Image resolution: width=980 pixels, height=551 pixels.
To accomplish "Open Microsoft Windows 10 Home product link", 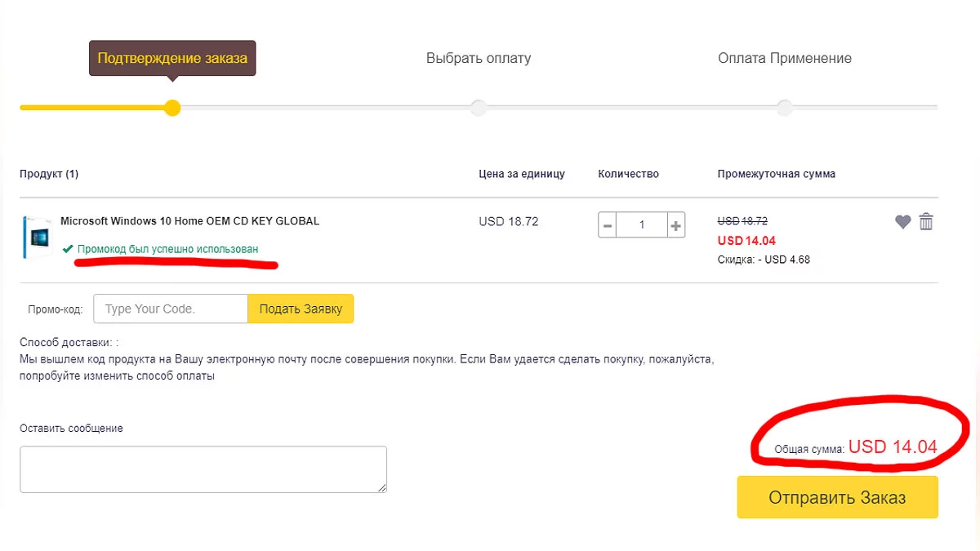I will (189, 221).
